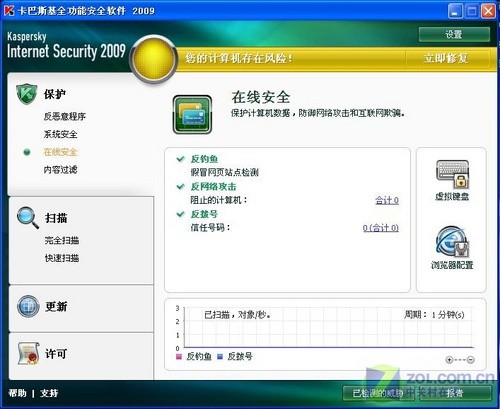Screen dimensions: 500x409
Task: Click the online security credit card icon
Action: click(192, 115)
